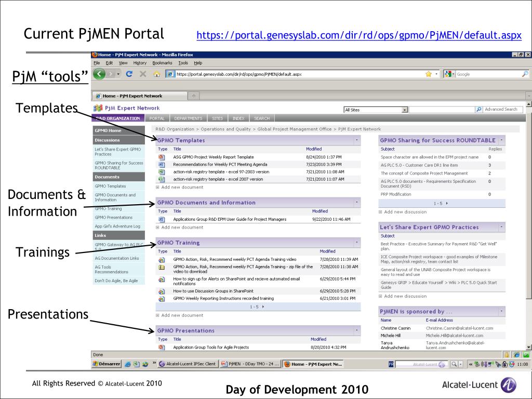532x399 pixels.
Task: Switch to Alcatel-Lucent IPSec Client taskbar item
Action: click(x=188, y=364)
